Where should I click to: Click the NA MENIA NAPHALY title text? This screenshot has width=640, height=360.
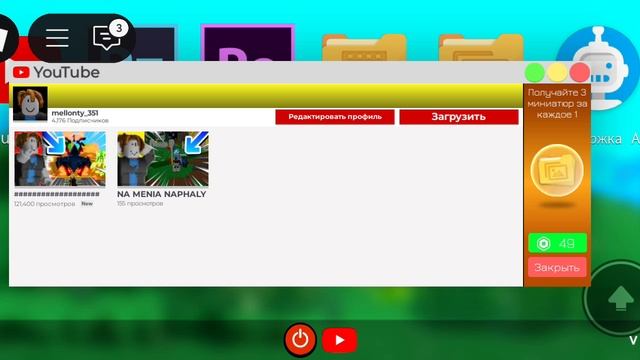coord(162,194)
